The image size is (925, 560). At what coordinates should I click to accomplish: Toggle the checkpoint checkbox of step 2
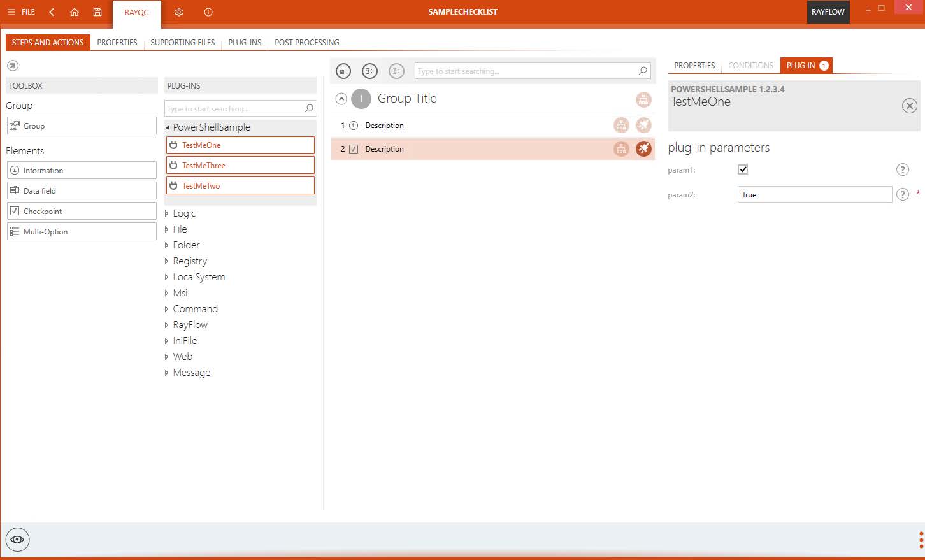coord(354,149)
